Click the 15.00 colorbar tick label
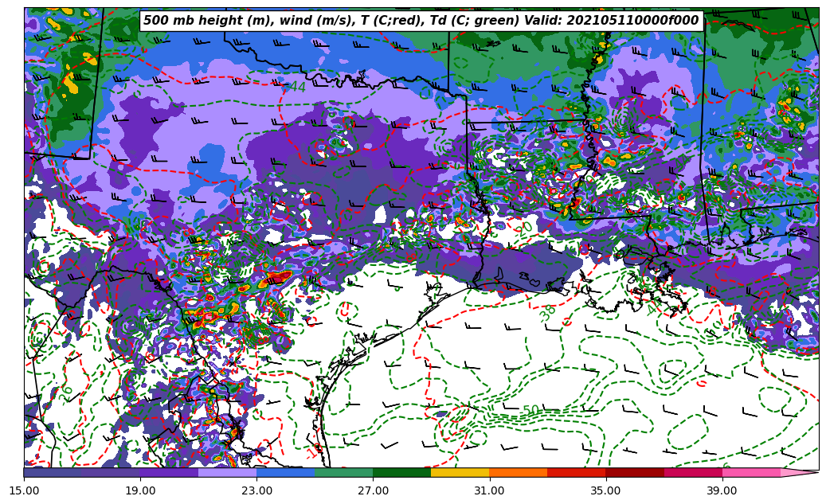Viewport: 826px width, 504px height. click(x=24, y=490)
